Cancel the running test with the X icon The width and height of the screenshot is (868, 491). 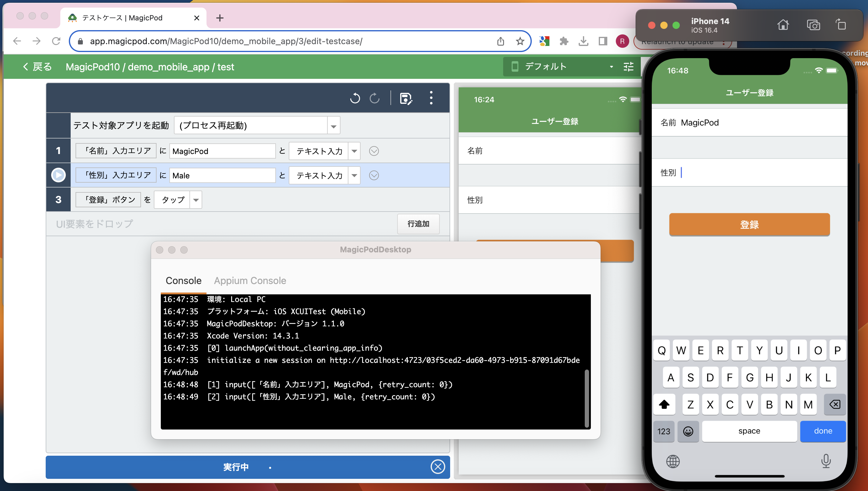[438, 467]
